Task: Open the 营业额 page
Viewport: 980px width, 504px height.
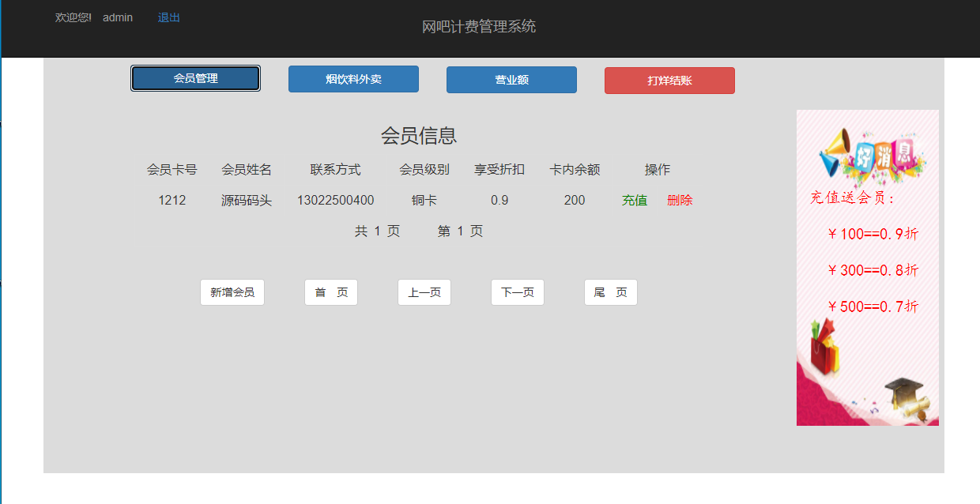Action: pos(511,79)
